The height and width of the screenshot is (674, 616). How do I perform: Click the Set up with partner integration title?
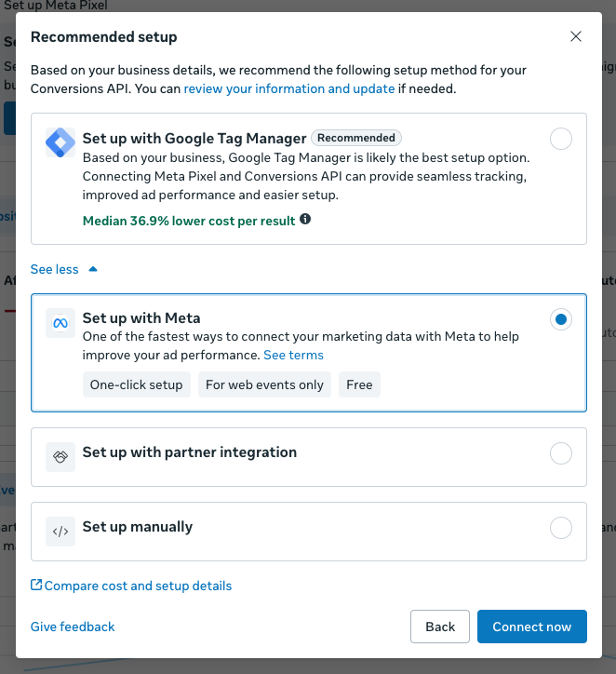coord(190,452)
